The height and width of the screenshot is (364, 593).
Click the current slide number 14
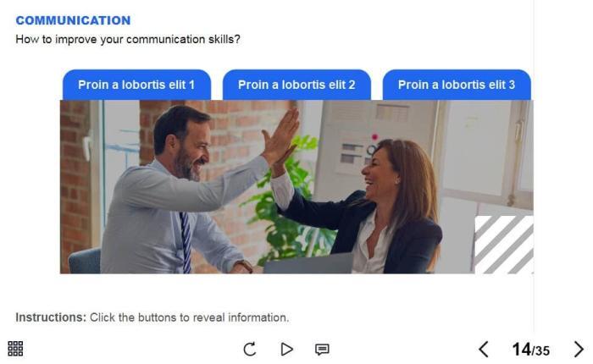[522, 350]
